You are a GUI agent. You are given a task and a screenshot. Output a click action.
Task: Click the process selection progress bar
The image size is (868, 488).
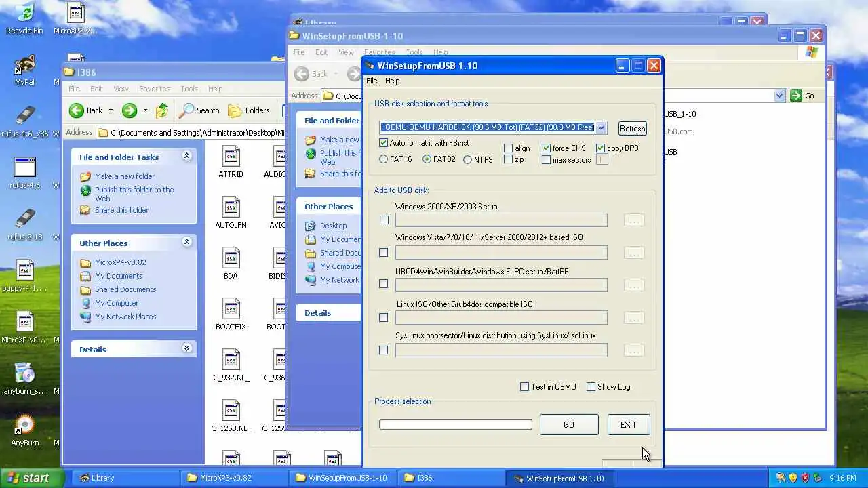coord(456,424)
